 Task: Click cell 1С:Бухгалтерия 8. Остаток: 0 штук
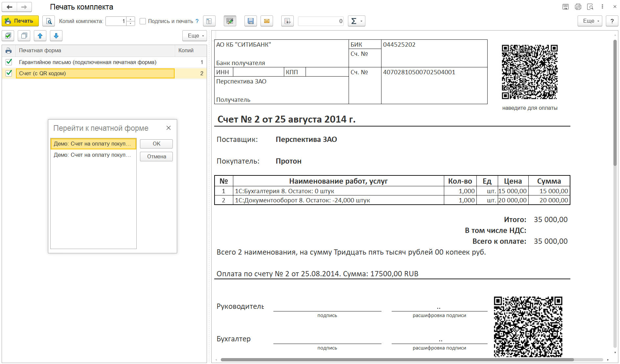[x=338, y=191]
